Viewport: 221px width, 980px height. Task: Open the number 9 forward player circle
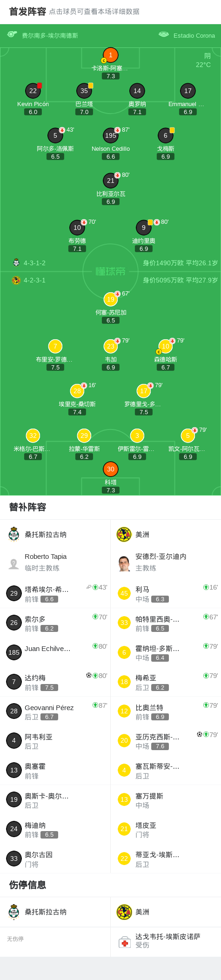(144, 228)
